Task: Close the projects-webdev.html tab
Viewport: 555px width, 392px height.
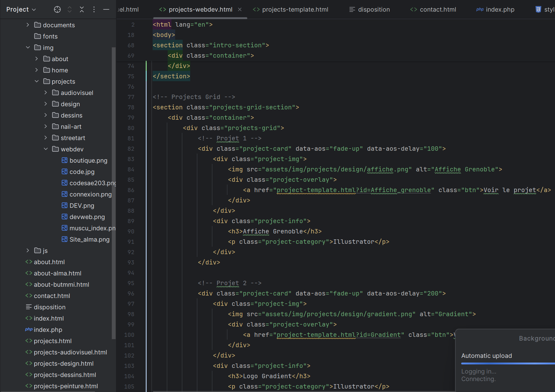Action: tap(240, 9)
